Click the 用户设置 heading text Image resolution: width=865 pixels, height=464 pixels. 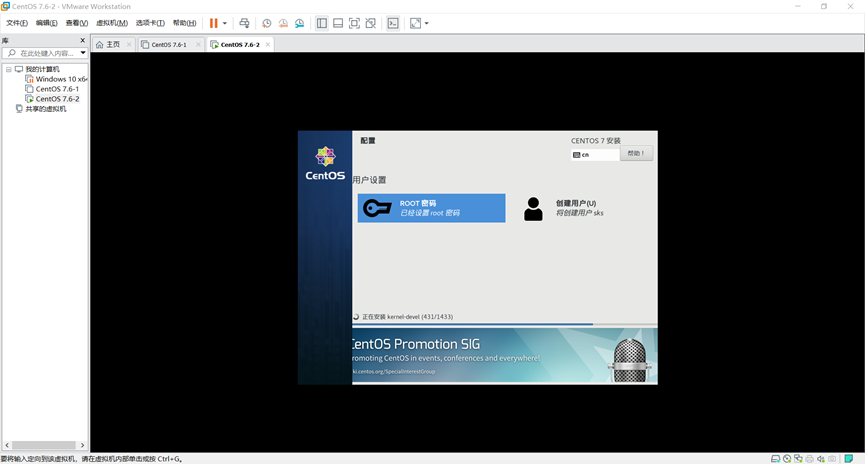[370, 180]
